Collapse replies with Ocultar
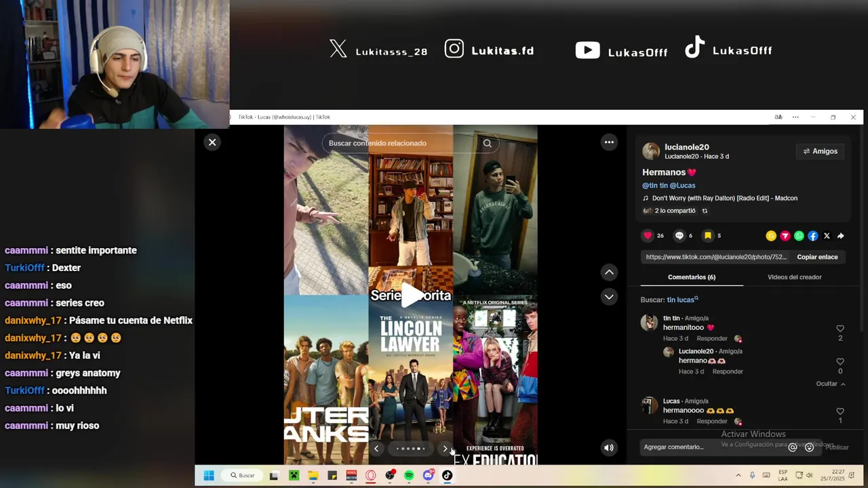Screen dimensions: 868x488 click(831, 384)
